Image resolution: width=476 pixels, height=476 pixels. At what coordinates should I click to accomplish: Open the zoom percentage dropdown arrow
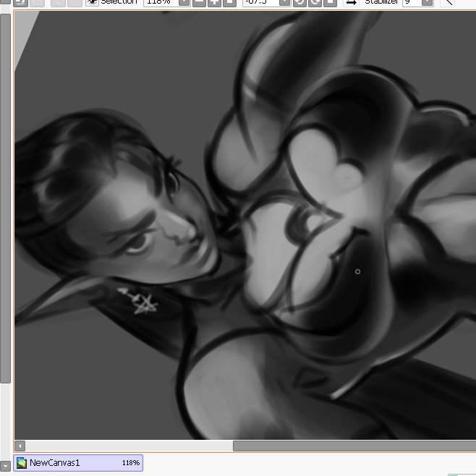tap(184, 2)
